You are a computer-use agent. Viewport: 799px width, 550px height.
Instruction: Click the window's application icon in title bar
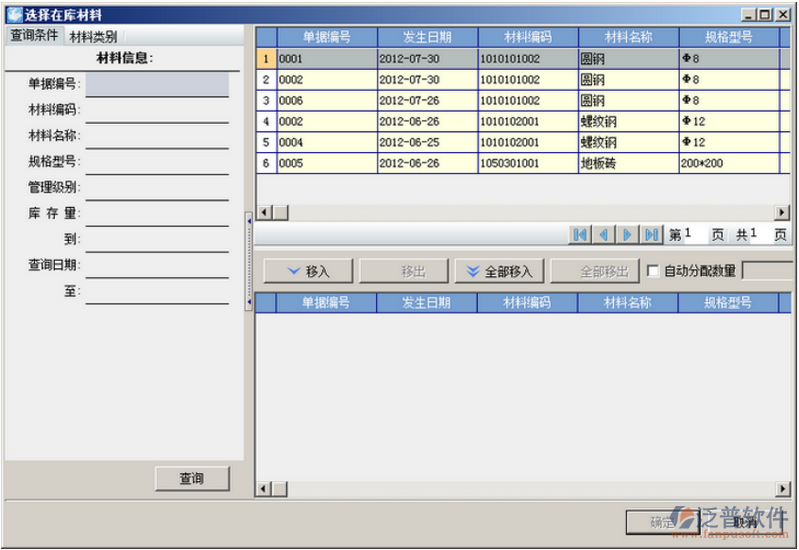[x=13, y=15]
